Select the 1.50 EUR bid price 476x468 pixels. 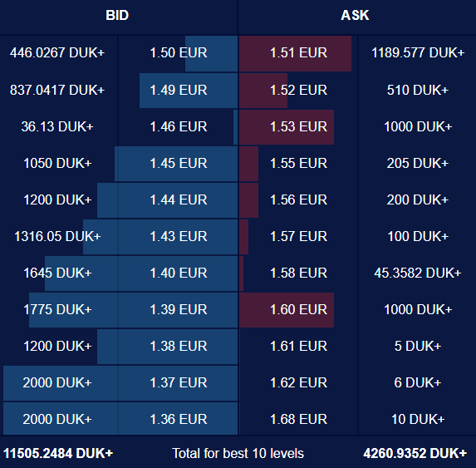click(179, 53)
